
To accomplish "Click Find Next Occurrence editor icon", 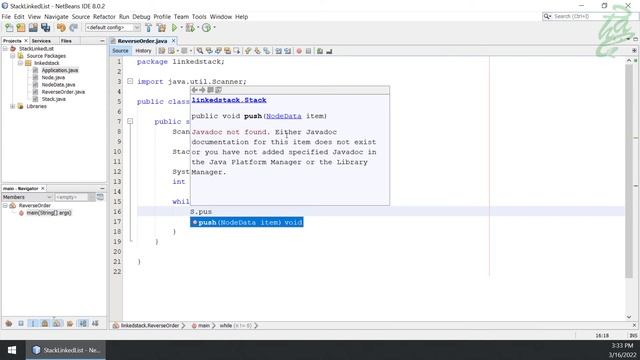I will click(218, 51).
